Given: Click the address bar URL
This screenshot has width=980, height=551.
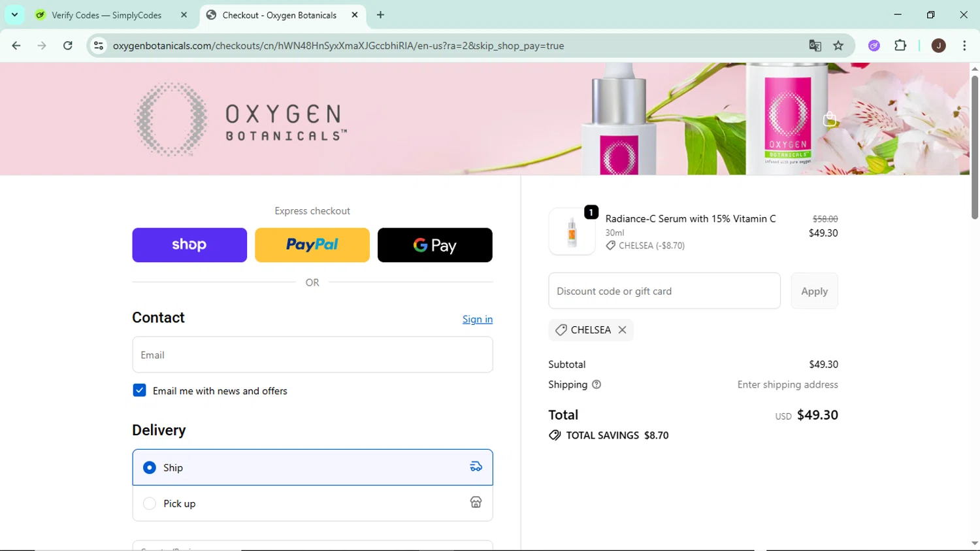Looking at the screenshot, I should pyautogui.click(x=338, y=46).
